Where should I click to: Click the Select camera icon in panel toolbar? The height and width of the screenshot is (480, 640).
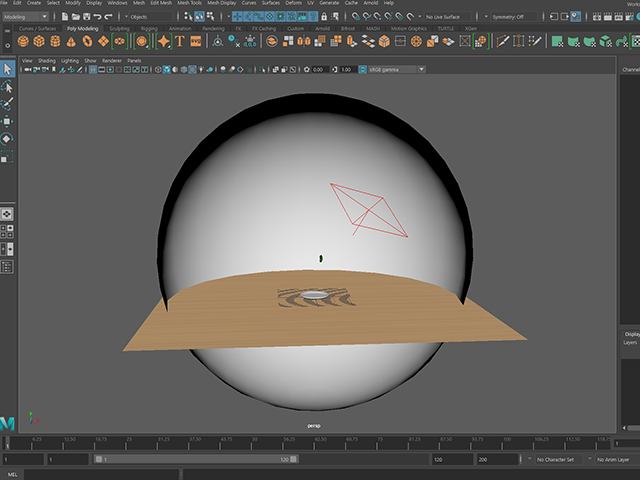pos(28,70)
